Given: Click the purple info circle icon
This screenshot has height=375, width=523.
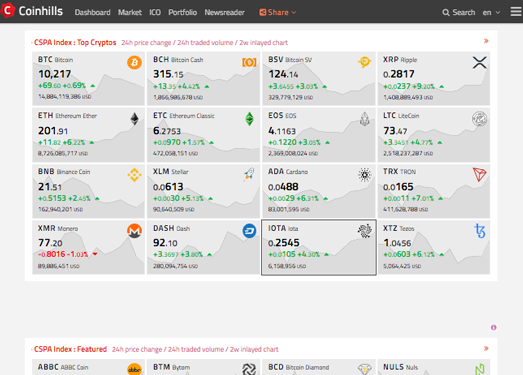Looking at the screenshot, I should click(494, 328).
